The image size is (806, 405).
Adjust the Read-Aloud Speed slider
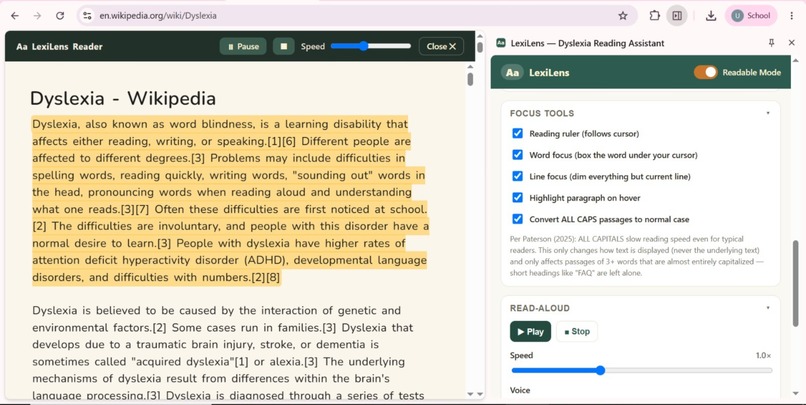pos(642,371)
